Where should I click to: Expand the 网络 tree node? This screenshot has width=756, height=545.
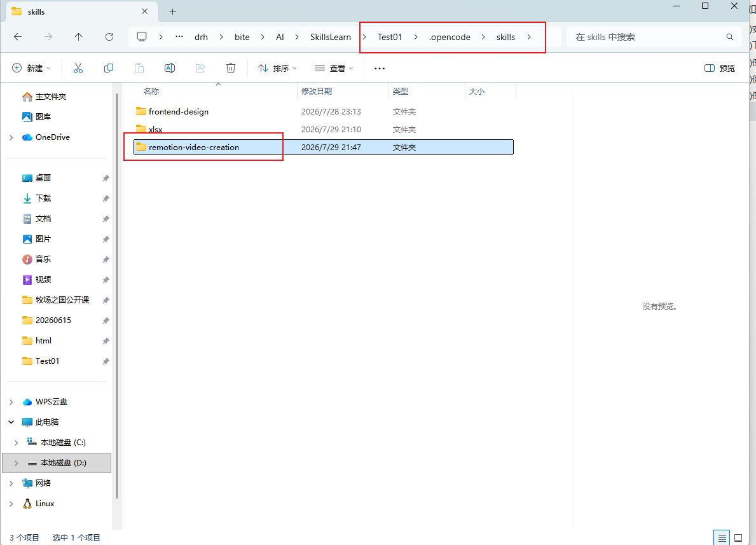point(11,483)
